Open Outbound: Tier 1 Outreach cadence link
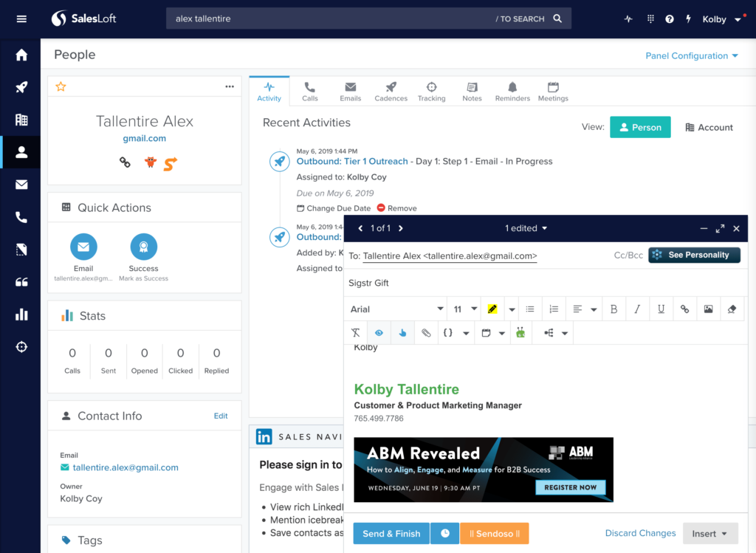This screenshot has height=553, width=756. (x=352, y=162)
